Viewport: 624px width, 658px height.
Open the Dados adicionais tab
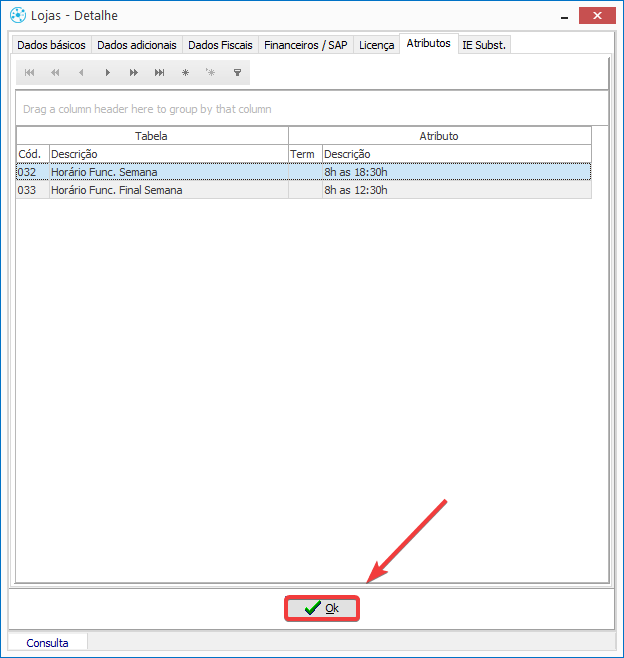[137, 45]
